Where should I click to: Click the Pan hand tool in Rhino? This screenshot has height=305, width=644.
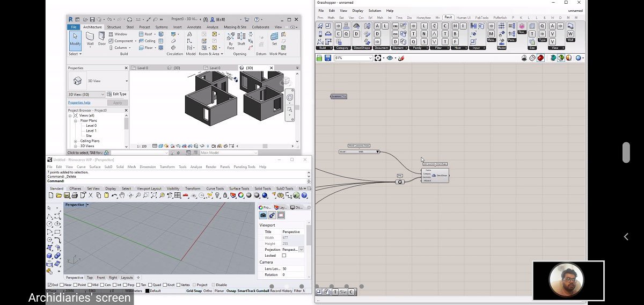tap(123, 195)
